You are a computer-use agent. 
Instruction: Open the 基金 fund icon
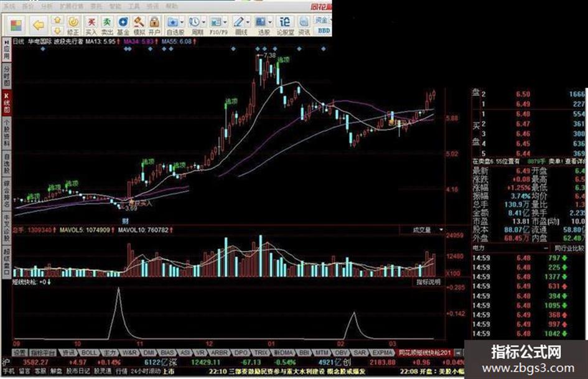click(123, 25)
